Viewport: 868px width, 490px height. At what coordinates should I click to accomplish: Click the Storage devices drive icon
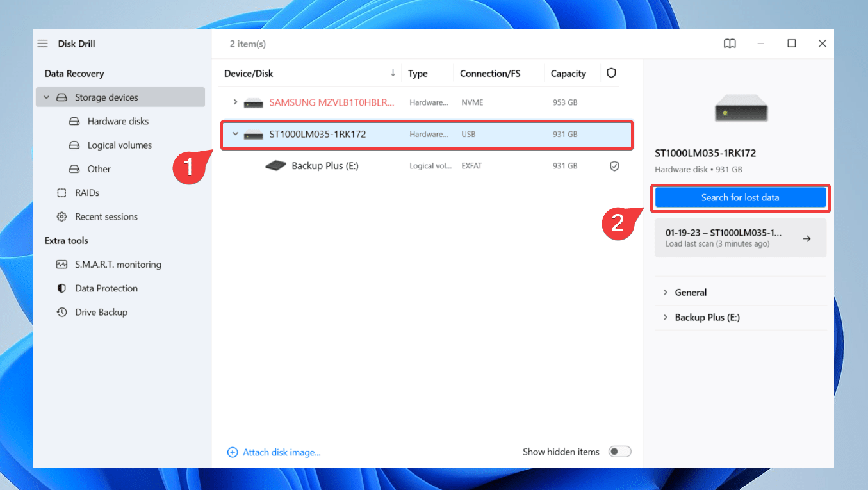[x=61, y=97]
